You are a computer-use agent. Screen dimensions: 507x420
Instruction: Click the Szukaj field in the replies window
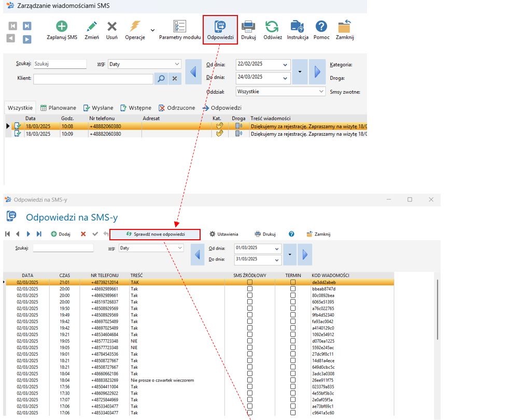point(63,248)
